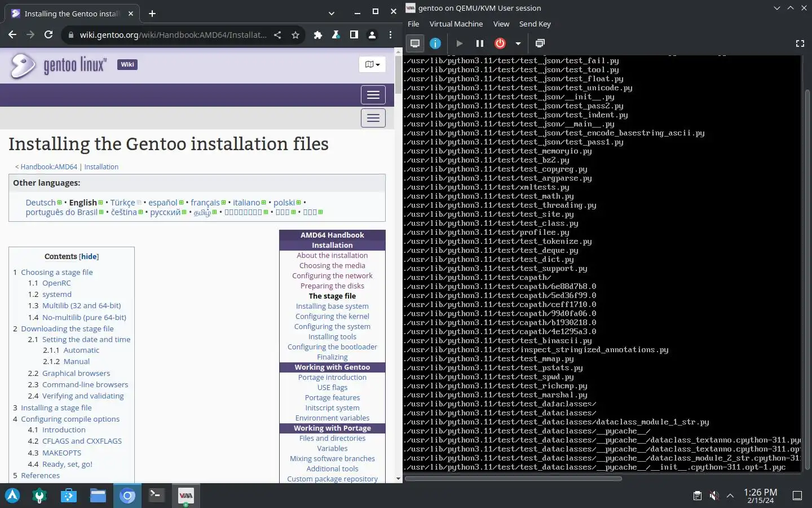Go back in Chrome browser
The width and height of the screenshot is (812, 508).
click(x=12, y=34)
